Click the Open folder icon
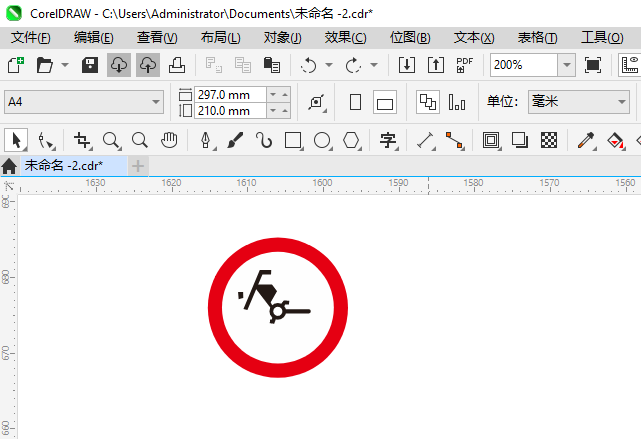641x439 pixels. click(x=45, y=65)
